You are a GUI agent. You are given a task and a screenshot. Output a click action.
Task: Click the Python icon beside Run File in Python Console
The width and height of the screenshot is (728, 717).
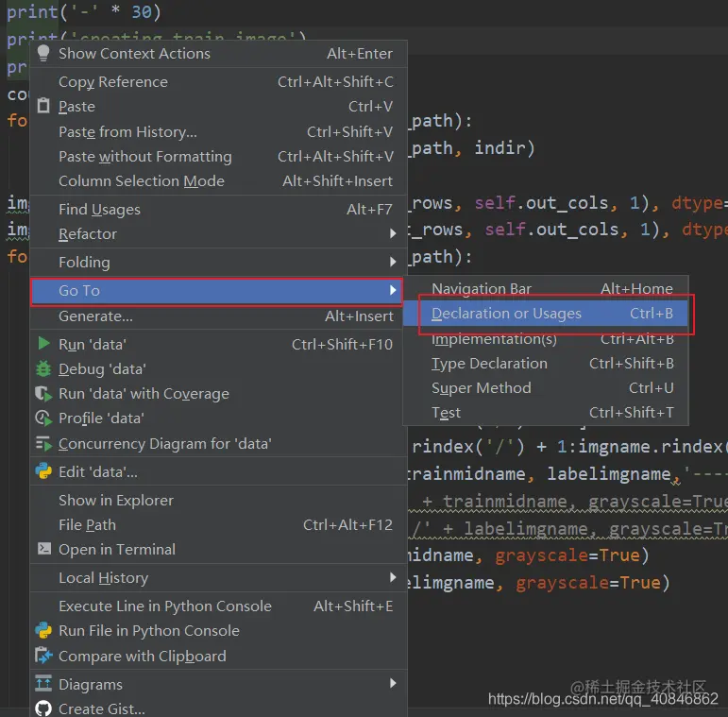pos(43,630)
